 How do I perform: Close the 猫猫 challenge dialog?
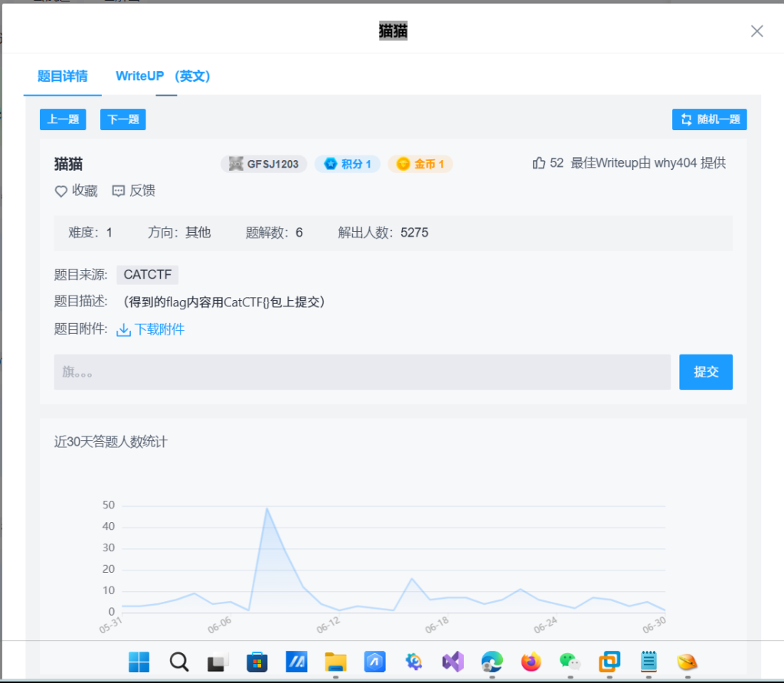coord(756,31)
